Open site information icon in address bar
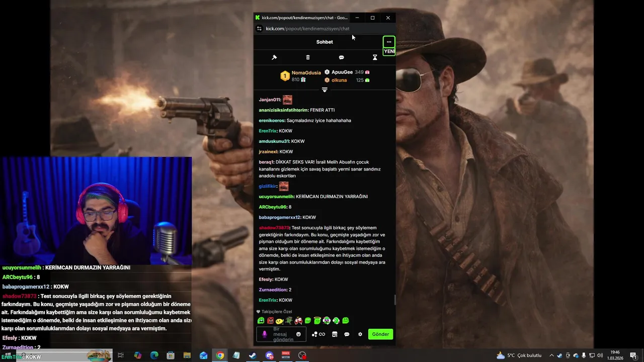This screenshot has width=644, height=362. [x=259, y=29]
